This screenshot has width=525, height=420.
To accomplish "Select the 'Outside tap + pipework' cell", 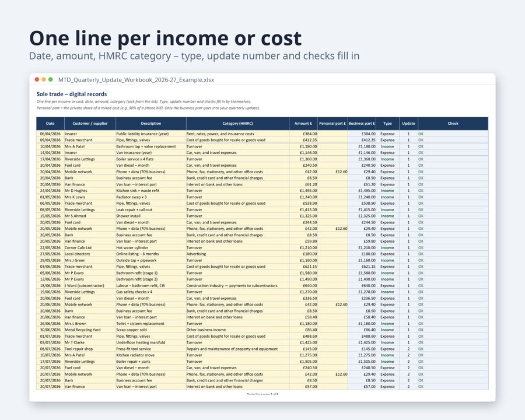I will pyautogui.click(x=151, y=260).
